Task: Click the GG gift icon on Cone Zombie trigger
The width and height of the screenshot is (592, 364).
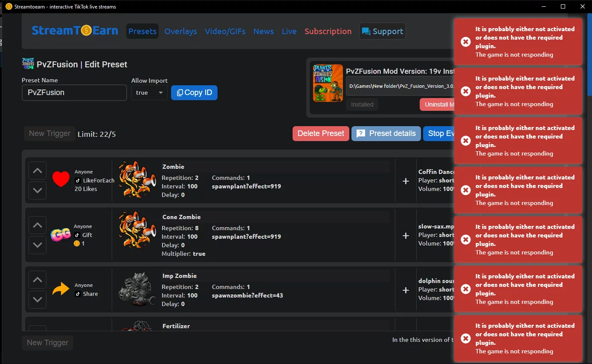Action: pos(61,235)
